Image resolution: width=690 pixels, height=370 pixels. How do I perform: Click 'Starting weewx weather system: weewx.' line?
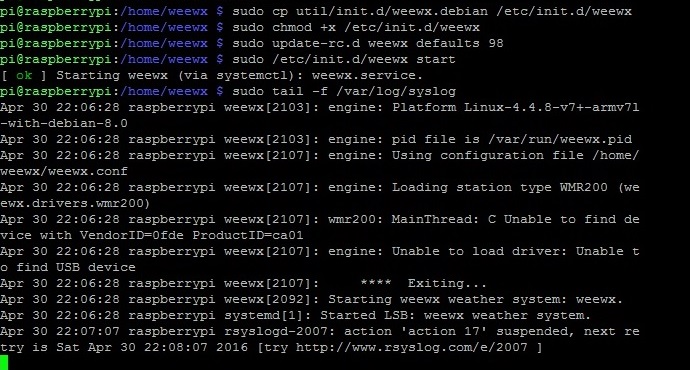tap(475, 300)
